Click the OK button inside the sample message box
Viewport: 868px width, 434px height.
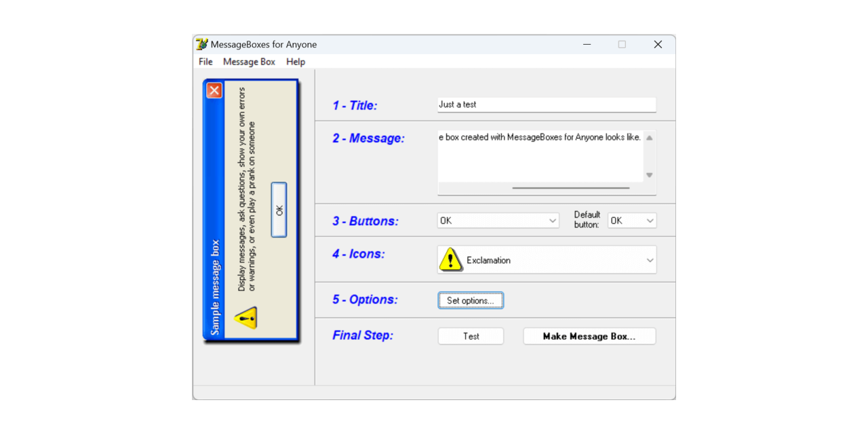point(279,210)
